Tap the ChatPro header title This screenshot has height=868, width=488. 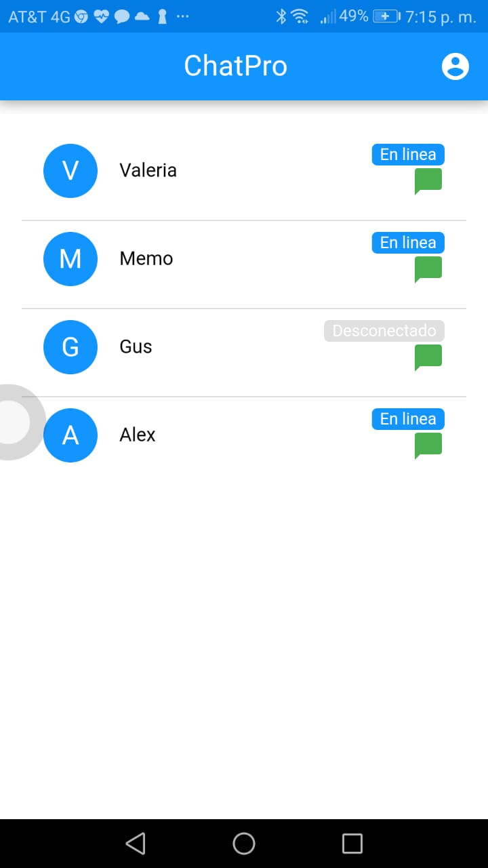coord(236,66)
